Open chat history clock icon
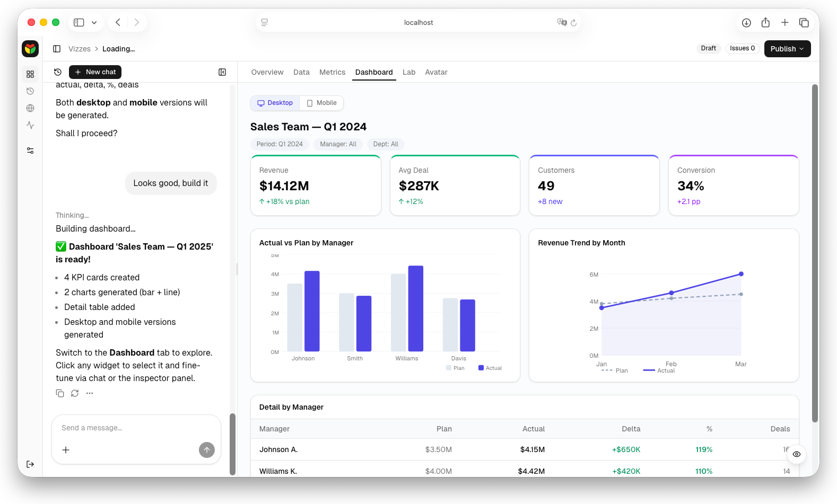This screenshot has height=504, width=837. pyautogui.click(x=58, y=72)
